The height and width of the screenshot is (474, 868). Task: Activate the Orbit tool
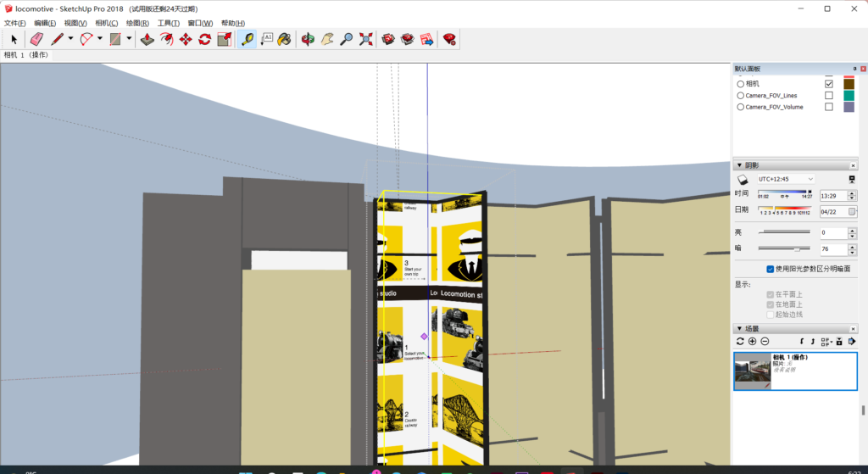tap(308, 39)
